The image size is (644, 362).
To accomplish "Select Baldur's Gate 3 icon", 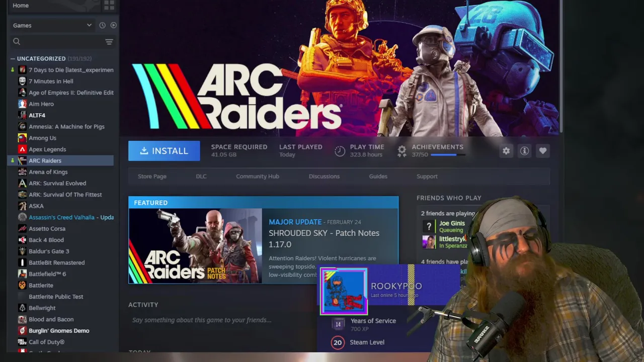I will pos(22,251).
